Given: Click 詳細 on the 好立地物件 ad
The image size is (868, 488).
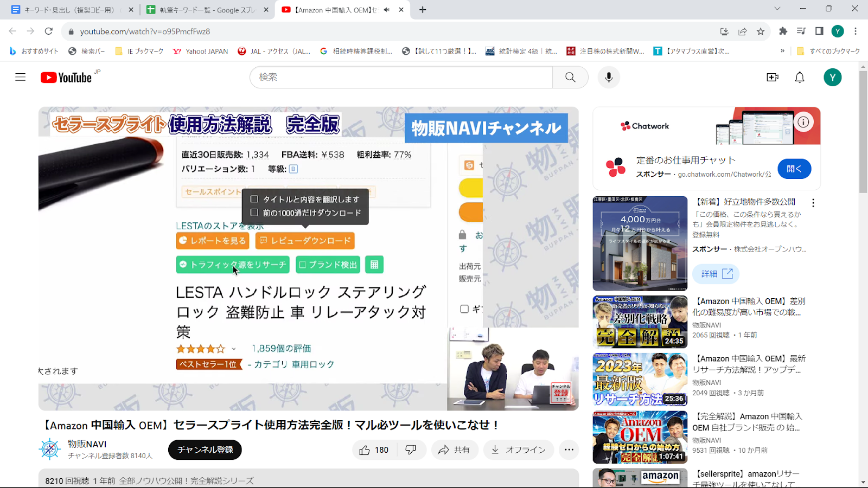Looking at the screenshot, I should coord(716,274).
